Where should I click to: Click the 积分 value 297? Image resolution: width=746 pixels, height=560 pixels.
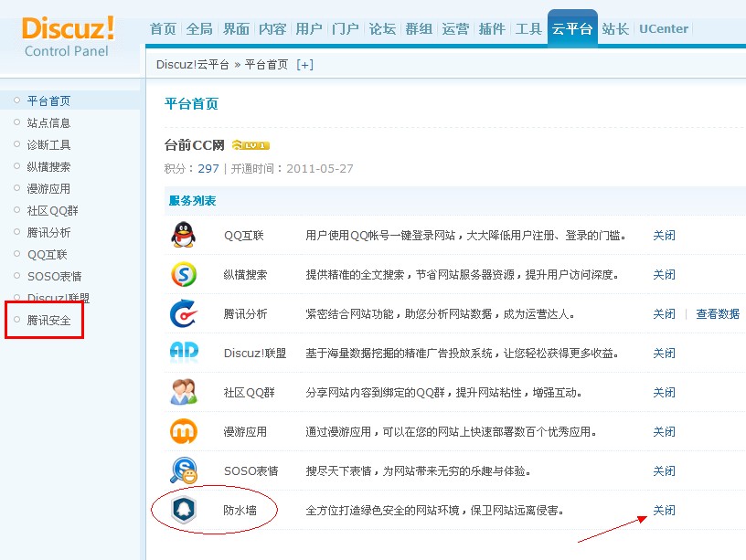(208, 168)
